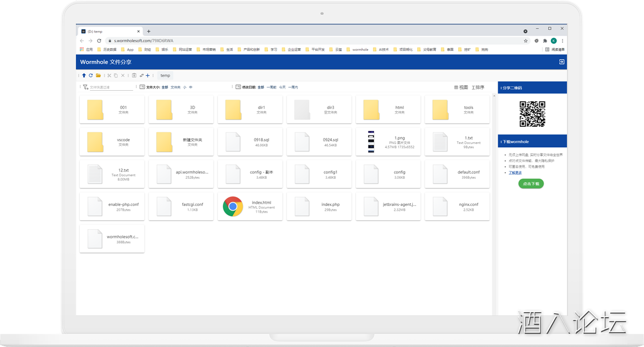Open the 视图 view options
644x347 pixels.
461,87
